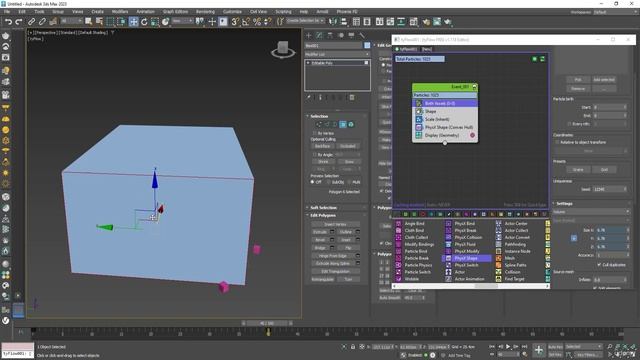The height and width of the screenshot is (360, 640).
Task: Toggle Display operator pink enable dot
Action: (x=472, y=135)
